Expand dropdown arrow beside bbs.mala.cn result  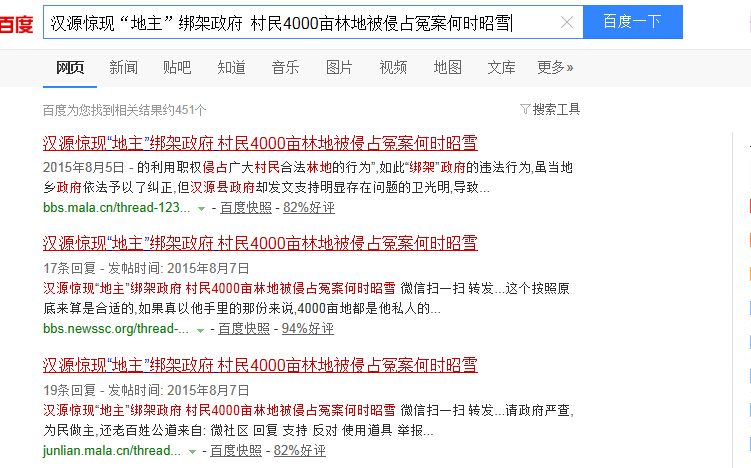coord(201,208)
